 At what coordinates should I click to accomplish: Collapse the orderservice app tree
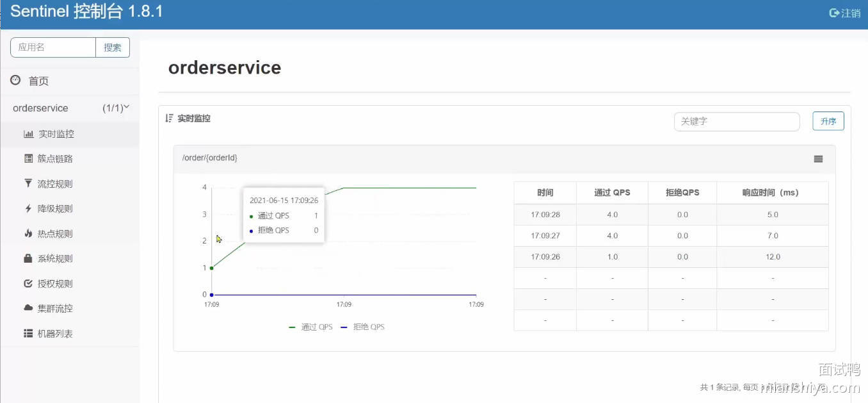pyautogui.click(x=126, y=108)
